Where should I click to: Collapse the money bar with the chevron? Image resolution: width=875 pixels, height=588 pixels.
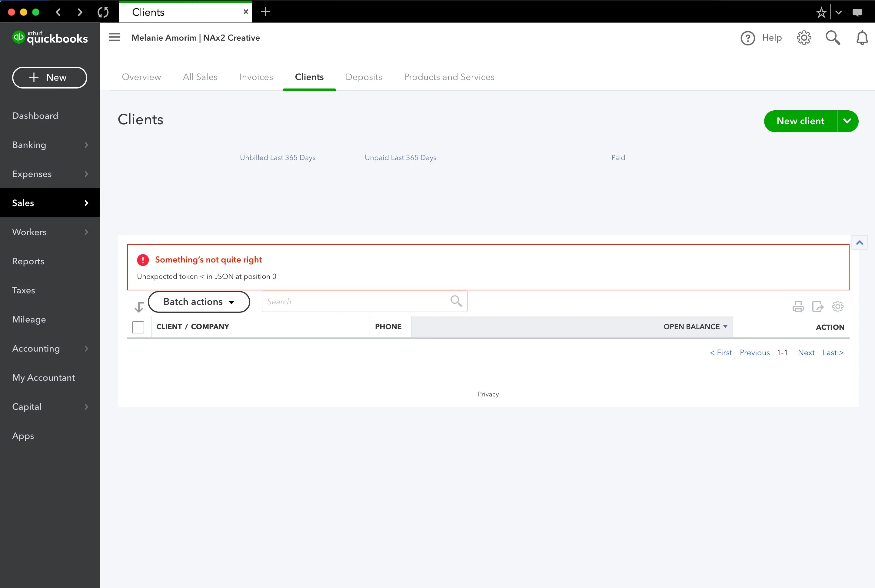[x=859, y=243]
